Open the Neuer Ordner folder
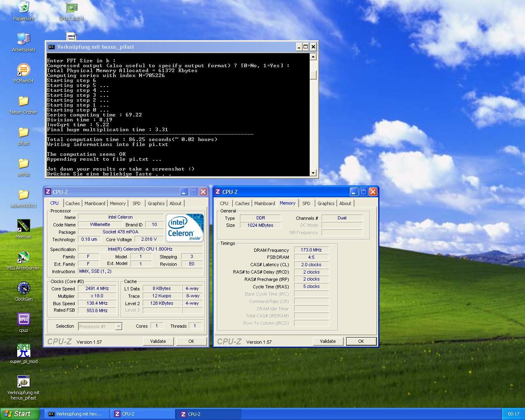Image resolution: width=525 pixels, height=420 pixels. click(x=23, y=105)
